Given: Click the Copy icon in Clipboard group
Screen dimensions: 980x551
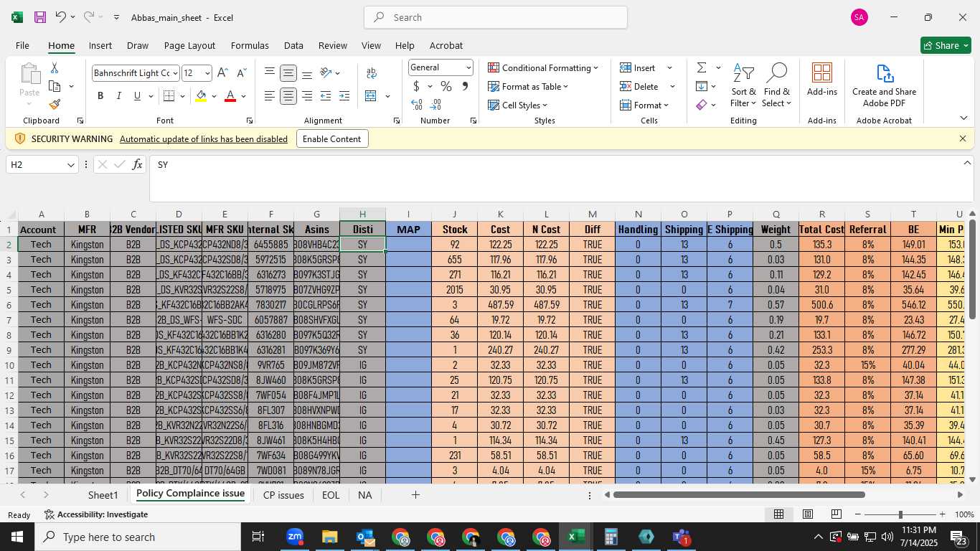Looking at the screenshot, I should point(55,86).
